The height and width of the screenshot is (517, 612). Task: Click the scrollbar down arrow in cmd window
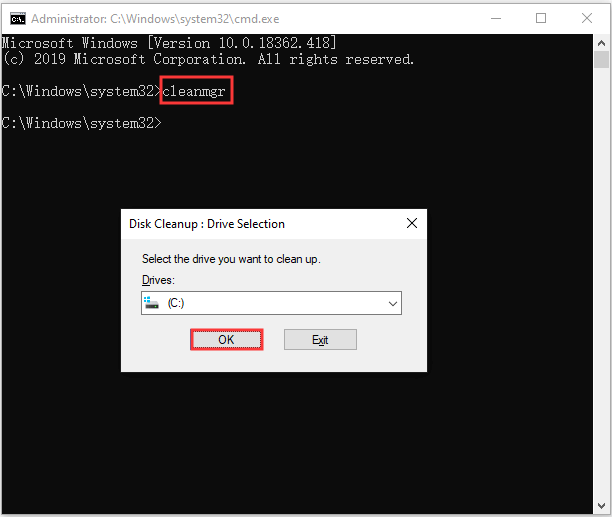click(x=601, y=506)
